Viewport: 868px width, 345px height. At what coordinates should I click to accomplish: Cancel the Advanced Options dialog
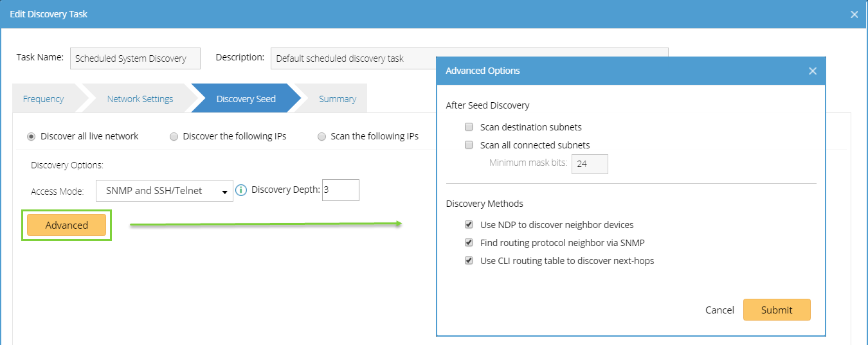[719, 310]
